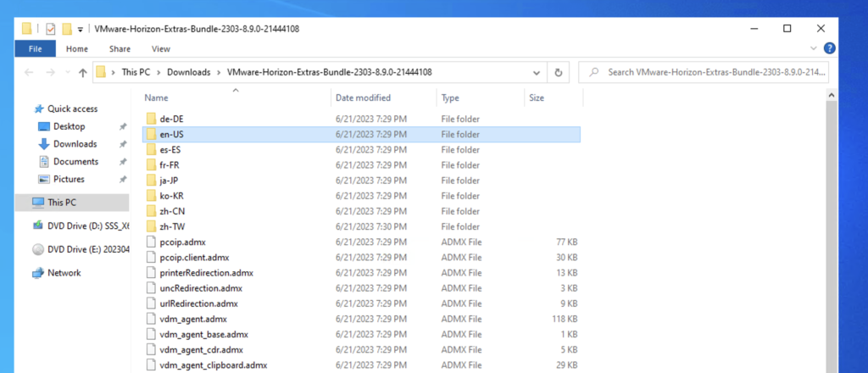Screen dimensions: 868x373
Task: Click the Refresh button in address bar
Action: [559, 72]
